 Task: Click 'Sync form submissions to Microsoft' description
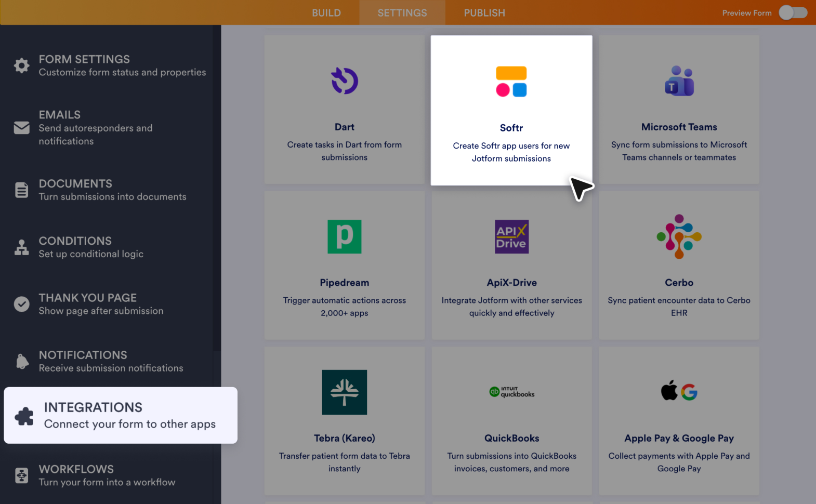pos(679,151)
